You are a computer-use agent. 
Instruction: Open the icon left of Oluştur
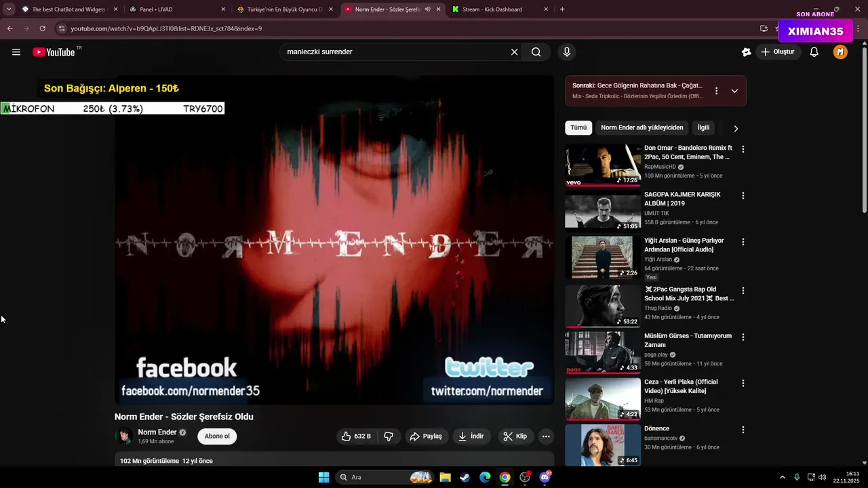coord(747,52)
